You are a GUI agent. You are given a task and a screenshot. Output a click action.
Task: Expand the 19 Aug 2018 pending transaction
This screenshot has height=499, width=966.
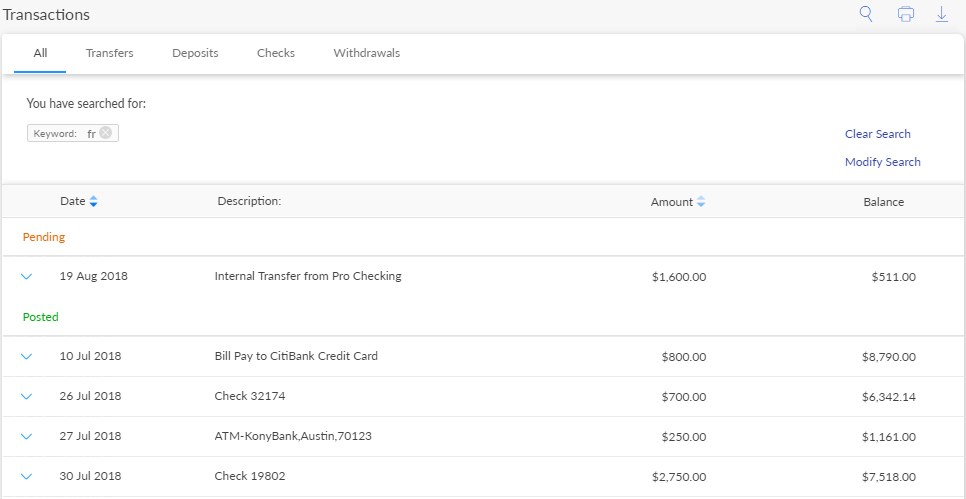pos(27,277)
